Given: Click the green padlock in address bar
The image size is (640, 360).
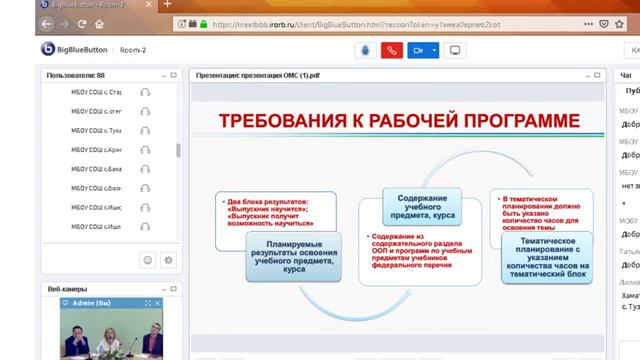Looking at the screenshot, I should pyautogui.click(x=204, y=24).
